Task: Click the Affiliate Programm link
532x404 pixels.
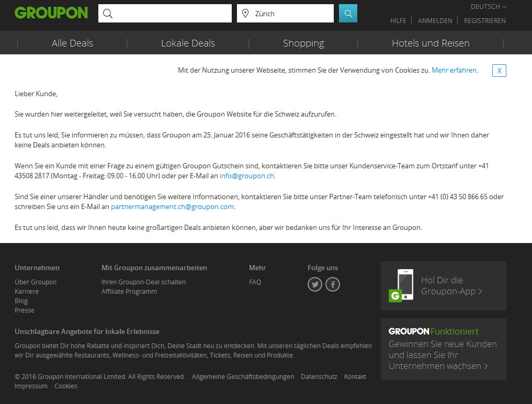Action: pyautogui.click(x=129, y=292)
